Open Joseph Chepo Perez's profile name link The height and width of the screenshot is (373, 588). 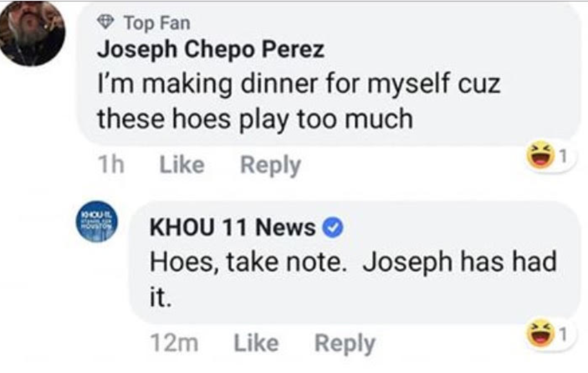click(211, 50)
